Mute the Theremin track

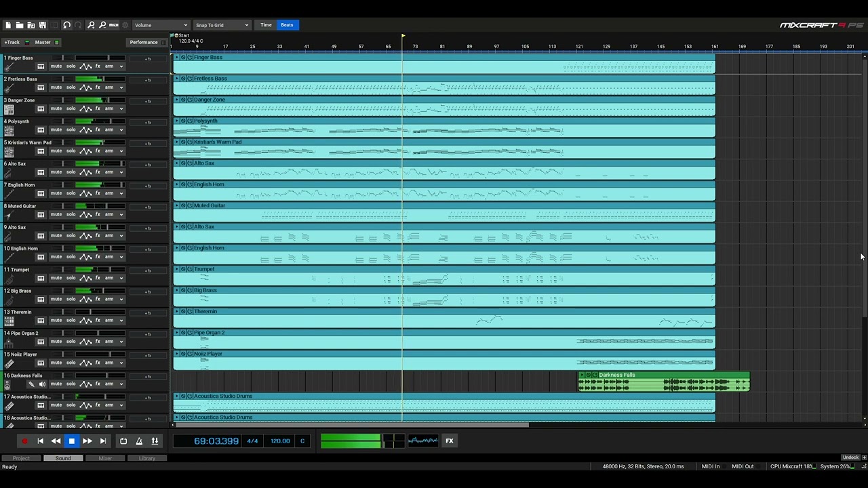[56, 321]
